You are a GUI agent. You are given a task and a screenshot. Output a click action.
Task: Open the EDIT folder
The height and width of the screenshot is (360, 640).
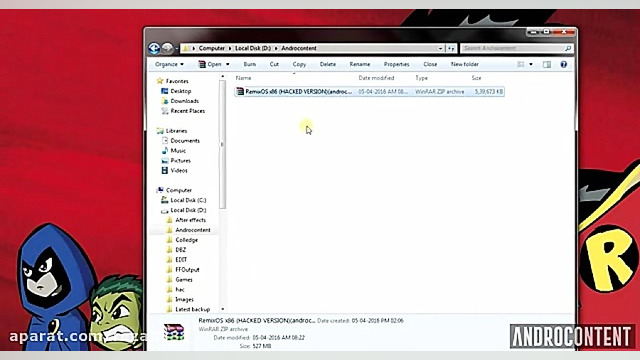[181, 260]
